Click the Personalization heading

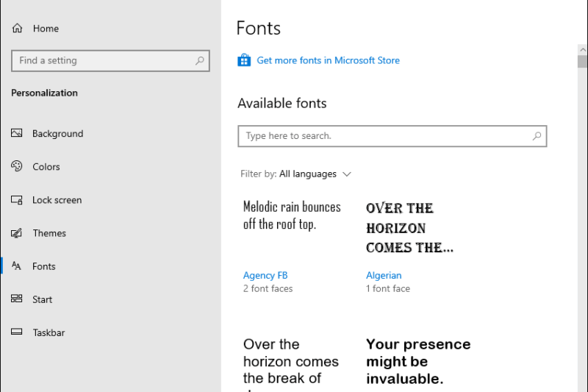44,93
